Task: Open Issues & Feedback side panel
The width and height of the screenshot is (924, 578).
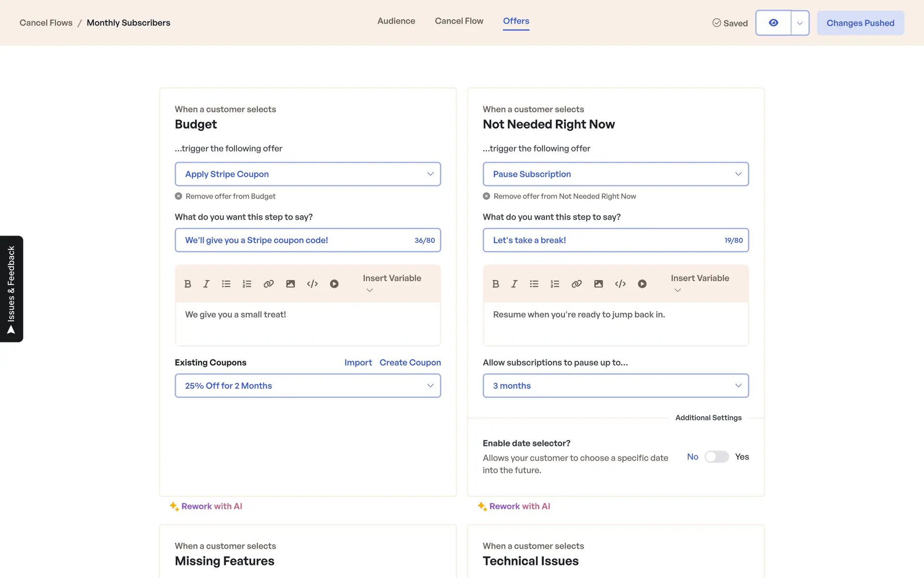Action: click(x=12, y=289)
